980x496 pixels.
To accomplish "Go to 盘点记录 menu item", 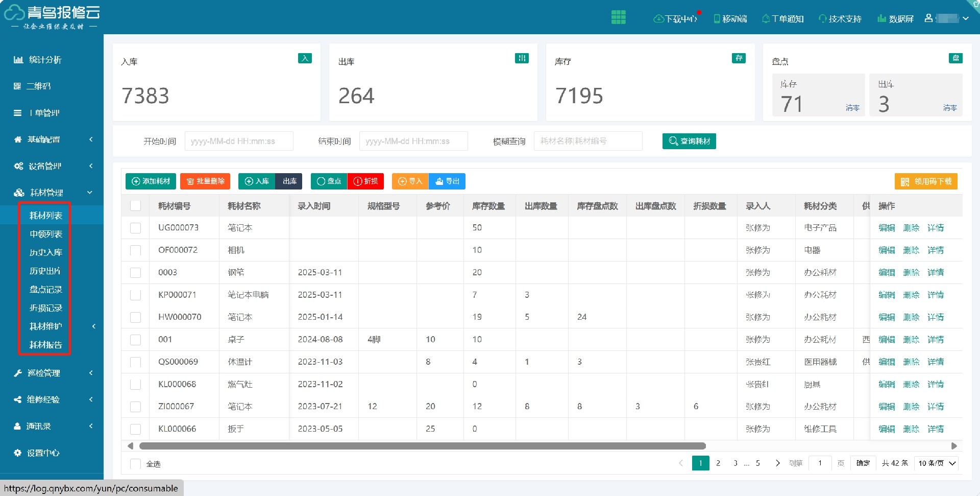I will tap(45, 290).
